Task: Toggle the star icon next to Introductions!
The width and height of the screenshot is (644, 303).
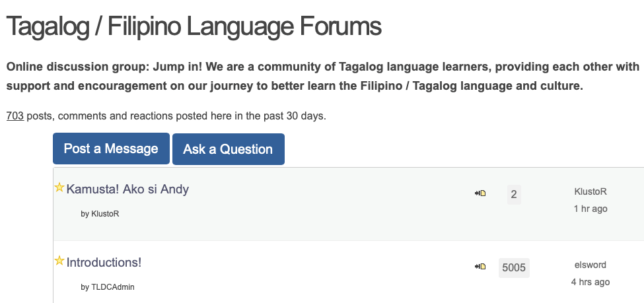Action: click(x=59, y=261)
